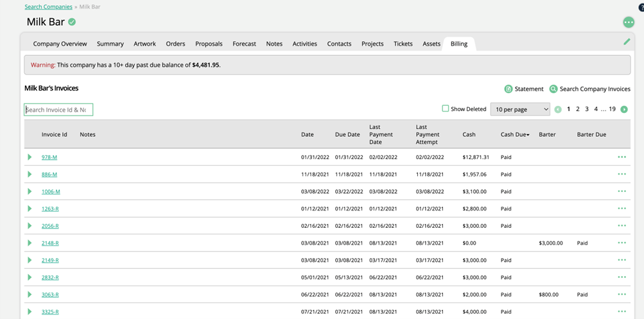Click the Search Company Invoices magnifier icon
Image resolution: width=644 pixels, height=319 pixels.
pos(553,89)
